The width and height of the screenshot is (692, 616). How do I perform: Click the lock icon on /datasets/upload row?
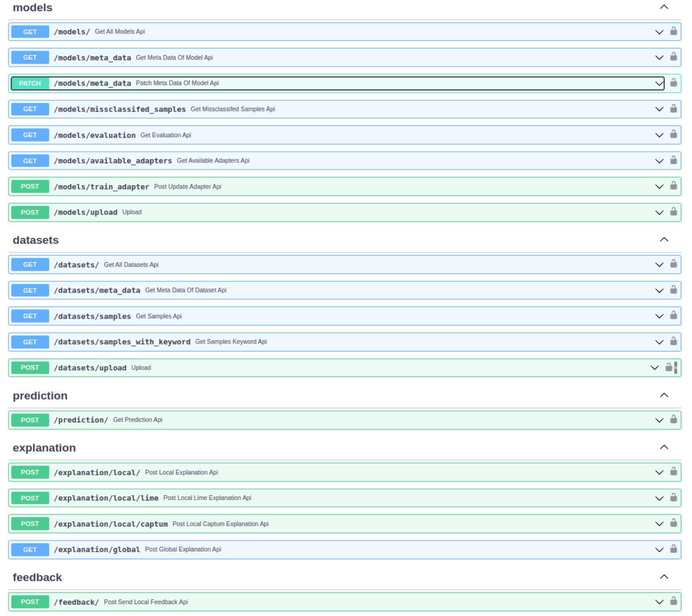point(668,367)
